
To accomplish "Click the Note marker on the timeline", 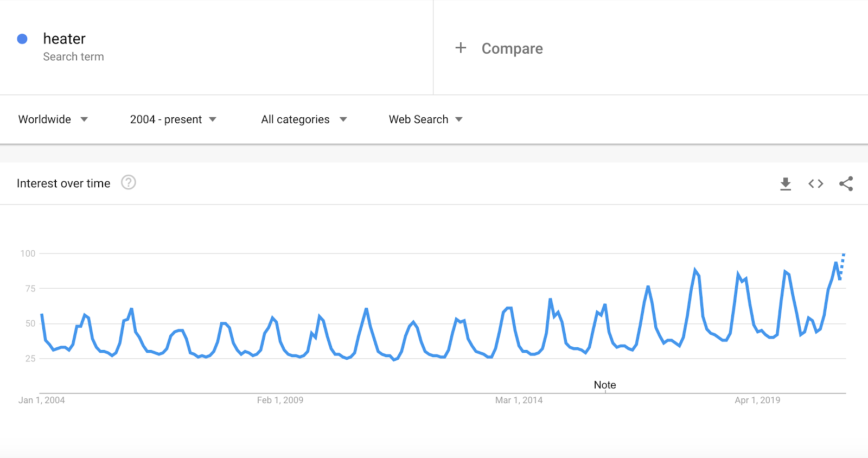I will (x=605, y=385).
